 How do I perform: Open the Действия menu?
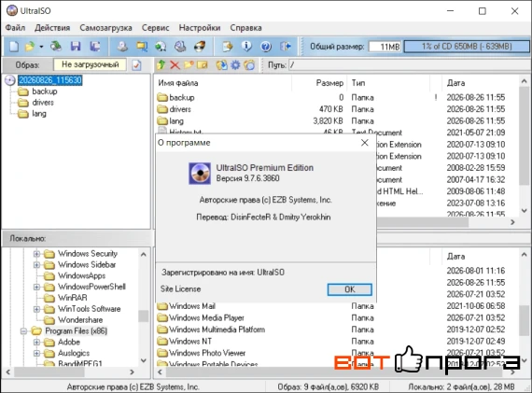pyautogui.click(x=52, y=28)
